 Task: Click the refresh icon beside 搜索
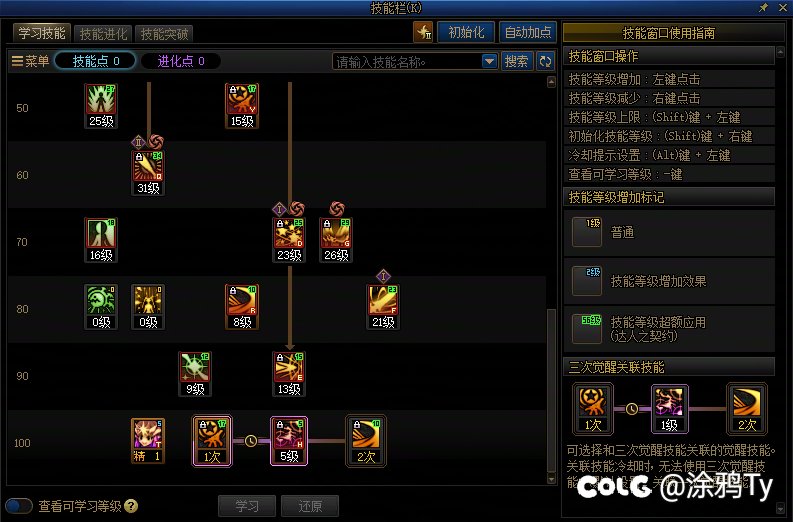tap(545, 61)
